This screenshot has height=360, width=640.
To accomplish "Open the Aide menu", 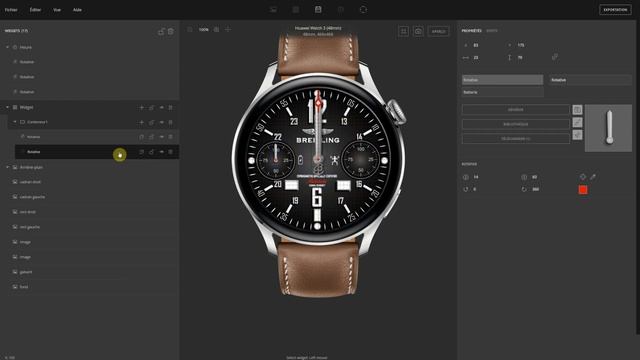I will pyautogui.click(x=77, y=10).
